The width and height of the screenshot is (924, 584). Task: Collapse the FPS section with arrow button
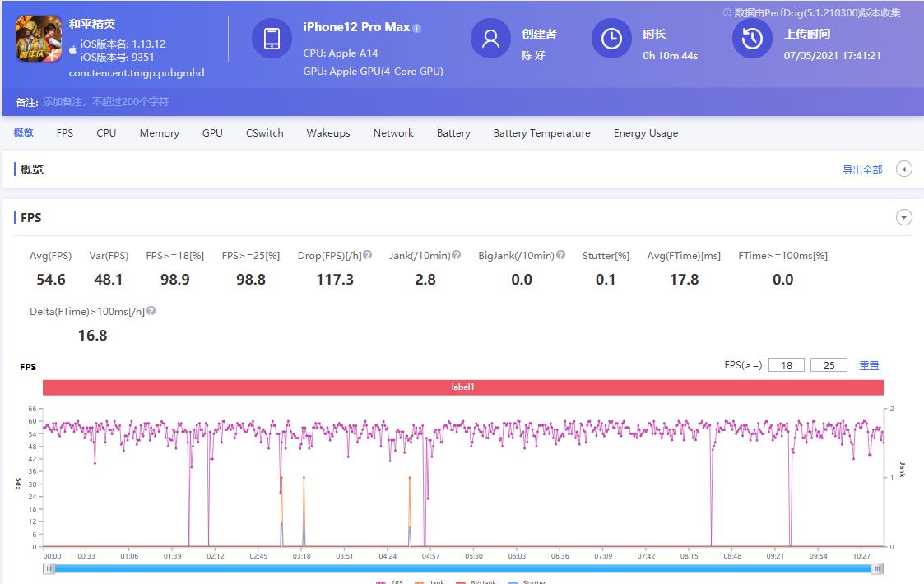pos(903,217)
